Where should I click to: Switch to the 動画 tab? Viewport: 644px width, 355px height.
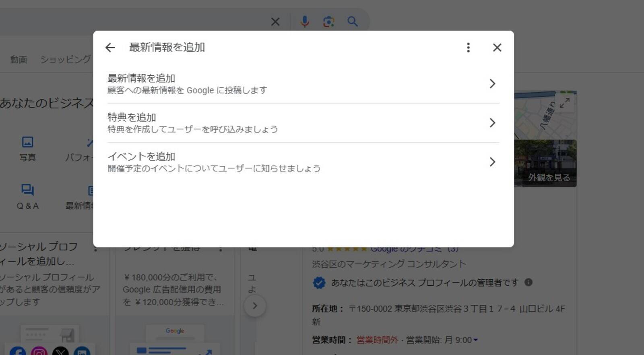19,60
